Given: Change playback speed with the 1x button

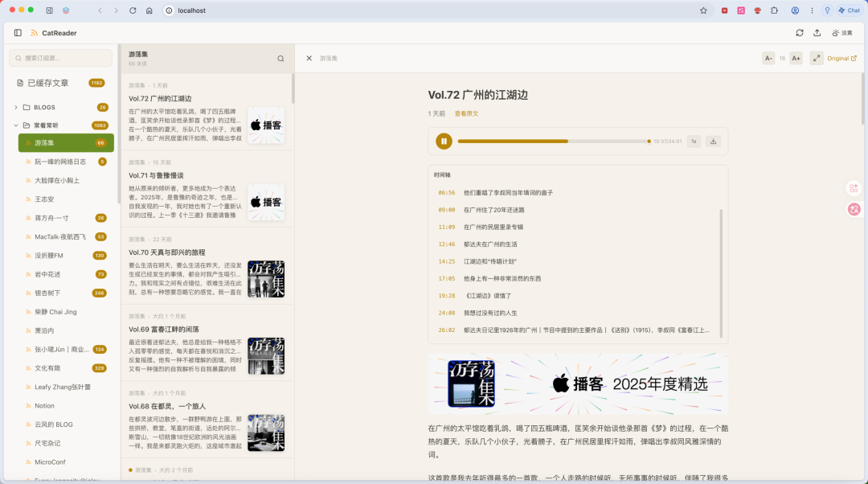Looking at the screenshot, I should (x=694, y=142).
